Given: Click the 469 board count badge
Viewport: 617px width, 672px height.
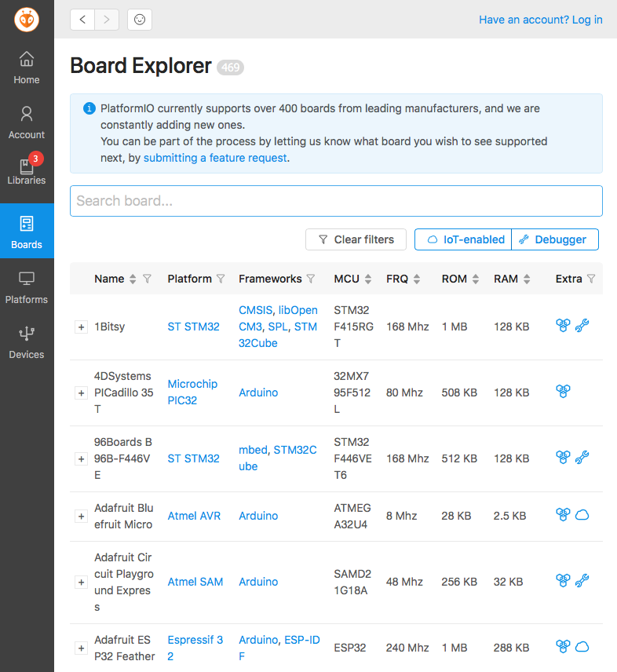Looking at the screenshot, I should pyautogui.click(x=231, y=68).
